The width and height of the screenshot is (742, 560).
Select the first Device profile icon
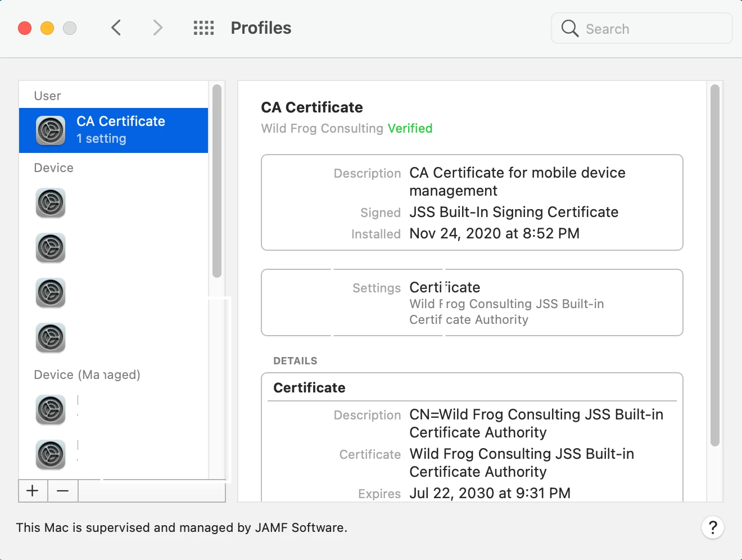point(51,202)
